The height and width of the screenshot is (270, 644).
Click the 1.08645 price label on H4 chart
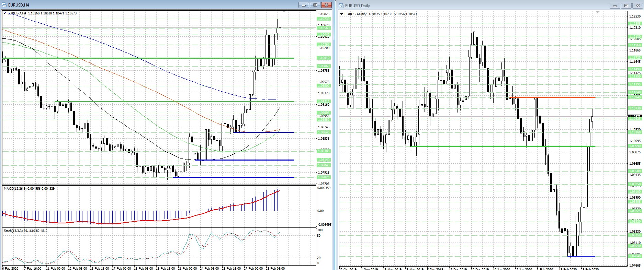click(x=324, y=132)
